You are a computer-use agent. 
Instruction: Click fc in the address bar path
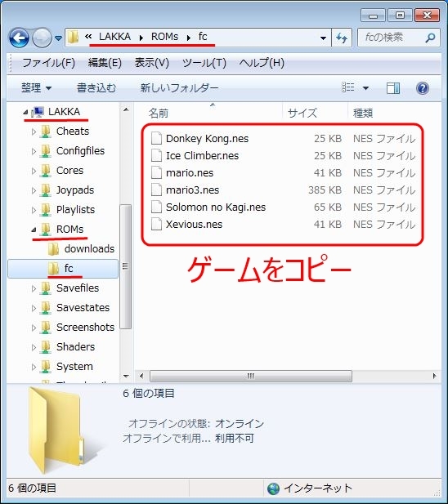tap(203, 37)
